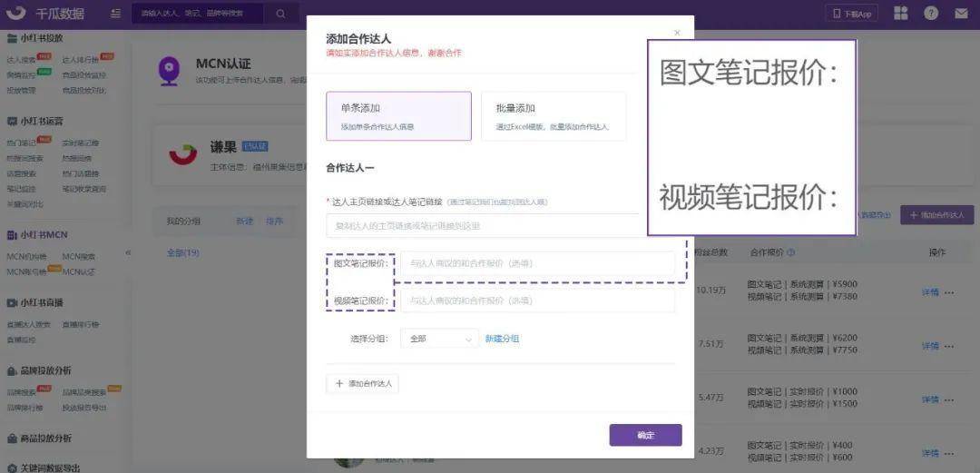The width and height of the screenshot is (980, 473).
Task: Click the 图文笔记报价 input field
Action: pyautogui.click(x=537, y=263)
